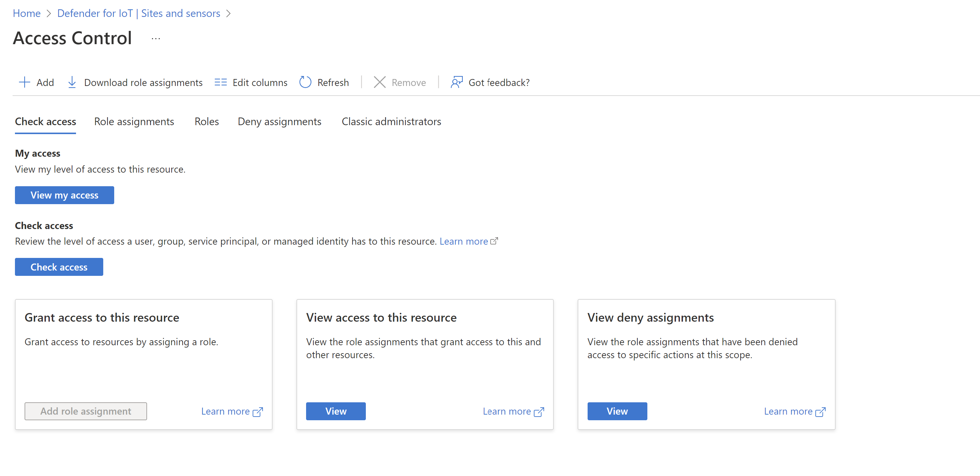Click the blue Check access button
The height and width of the screenshot is (476, 980).
(x=58, y=267)
